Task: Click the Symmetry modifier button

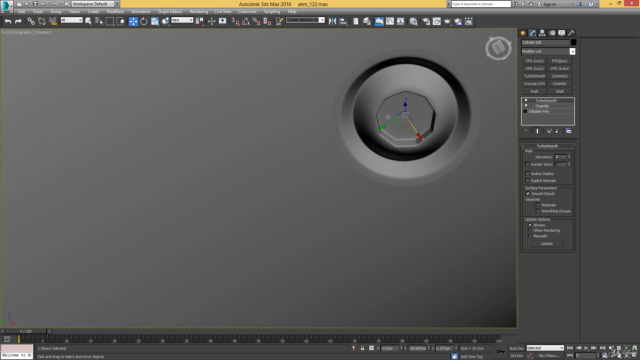Action: [560, 76]
